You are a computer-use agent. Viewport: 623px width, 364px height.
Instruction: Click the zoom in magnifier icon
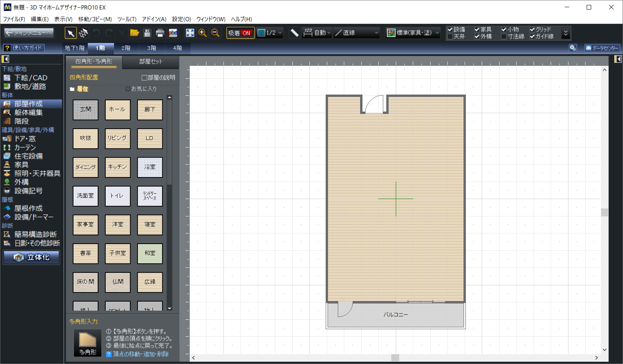[x=203, y=33]
